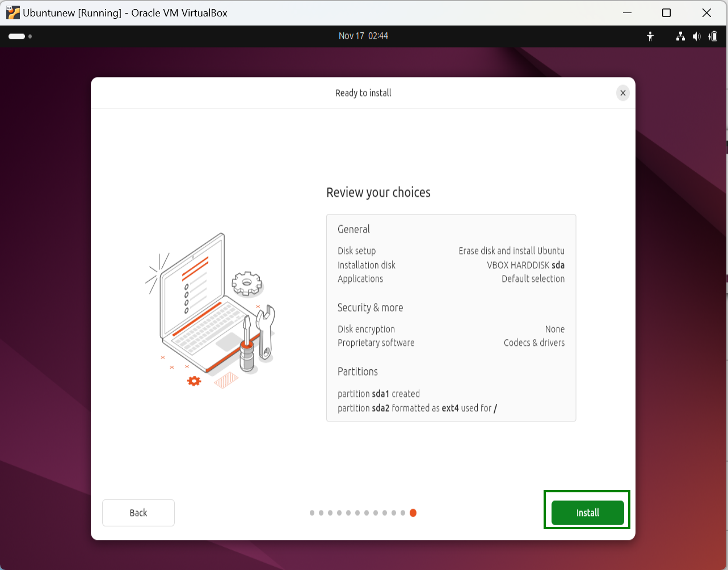Viewport: 728px width, 570px height.
Task: Click 'Codecs & drivers' value
Action: point(534,343)
